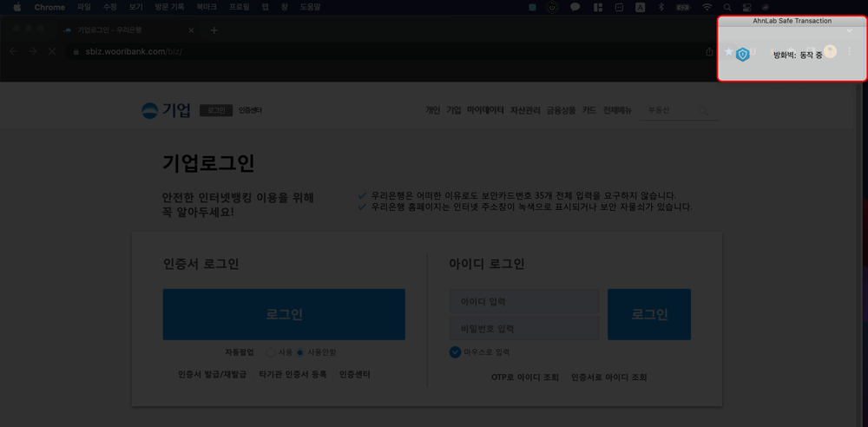Click the 아이디 로그인 blue login button
This screenshot has width=868, height=427.
point(649,314)
